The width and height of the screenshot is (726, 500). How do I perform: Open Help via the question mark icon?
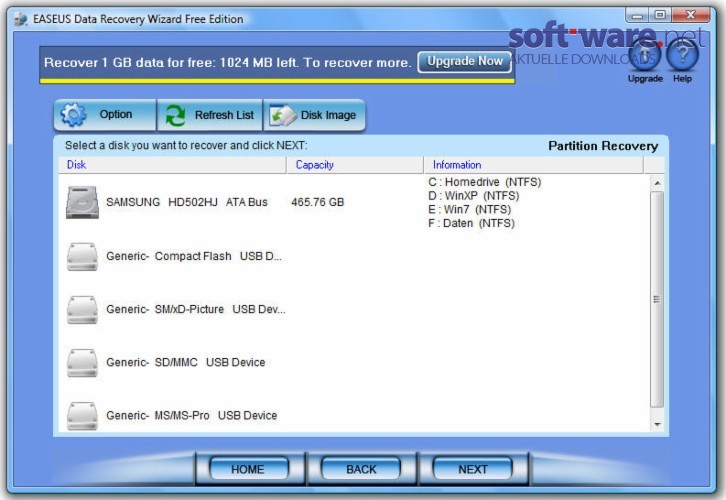(x=682, y=56)
